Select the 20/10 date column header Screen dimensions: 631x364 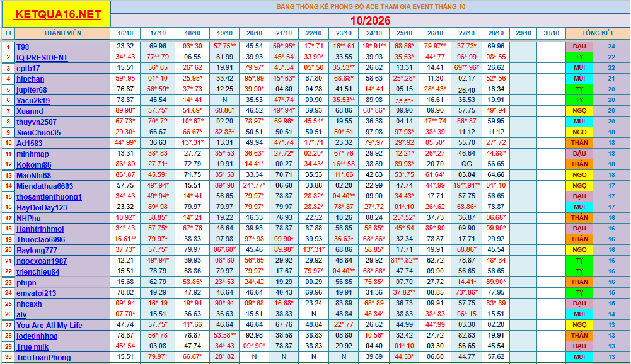coord(254,33)
